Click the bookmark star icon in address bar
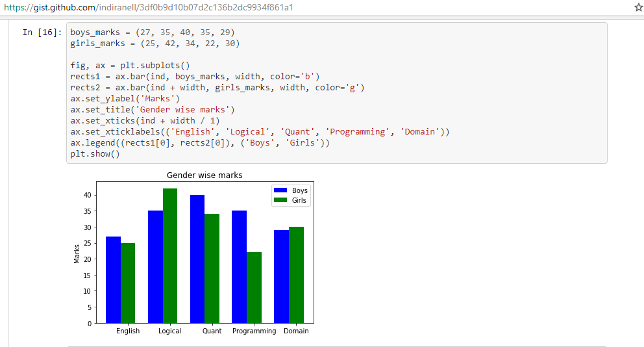The height and width of the screenshot is (347, 644). [639, 7]
